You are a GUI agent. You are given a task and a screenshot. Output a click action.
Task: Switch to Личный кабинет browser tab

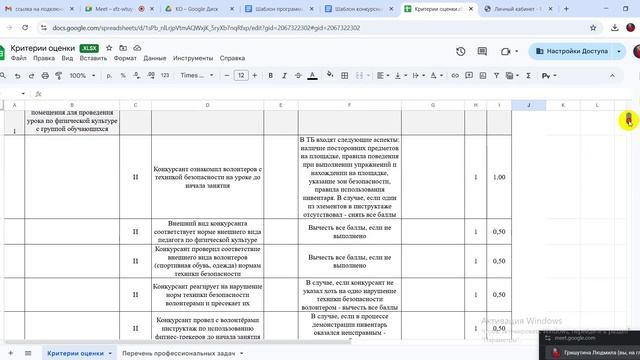pyautogui.click(x=518, y=9)
